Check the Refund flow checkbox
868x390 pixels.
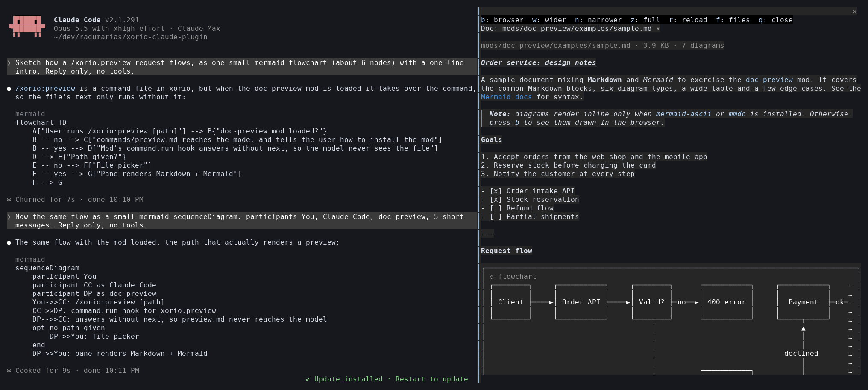(496, 208)
